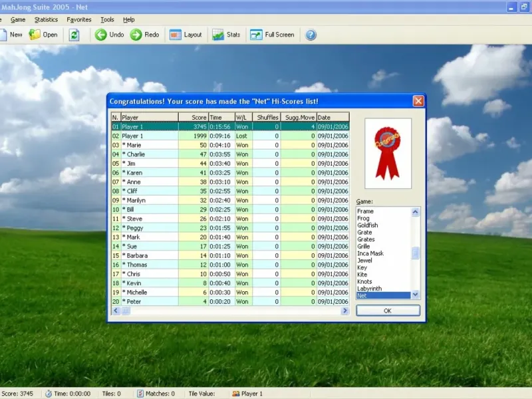The height and width of the screenshot is (399, 532).
Task: Click the blue help question icon
Action: point(311,35)
